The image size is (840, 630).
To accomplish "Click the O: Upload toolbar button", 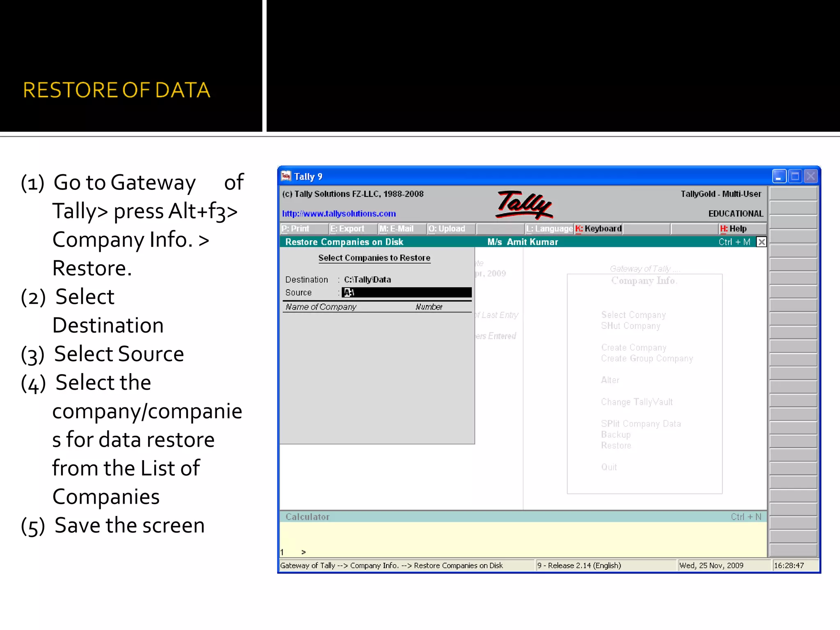I will coord(451,229).
